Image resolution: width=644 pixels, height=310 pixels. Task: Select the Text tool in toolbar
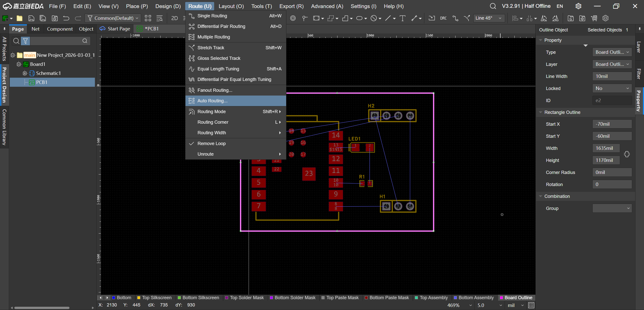tap(402, 18)
